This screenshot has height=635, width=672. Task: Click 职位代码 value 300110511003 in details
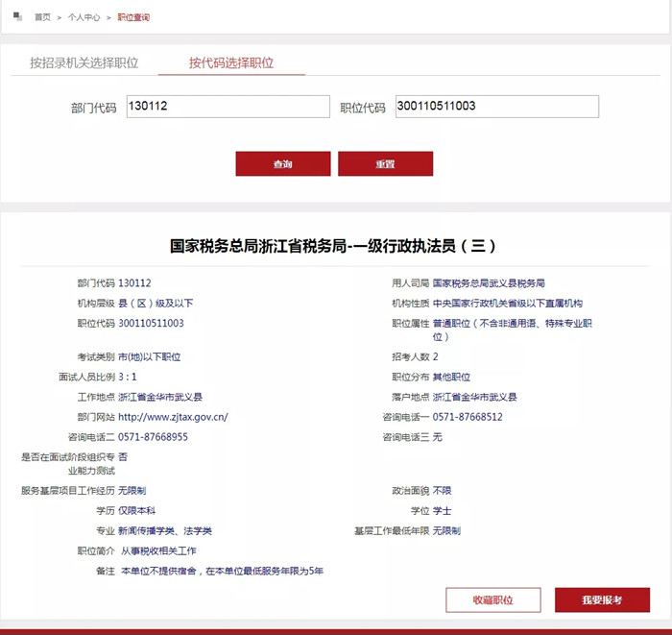pyautogui.click(x=151, y=324)
